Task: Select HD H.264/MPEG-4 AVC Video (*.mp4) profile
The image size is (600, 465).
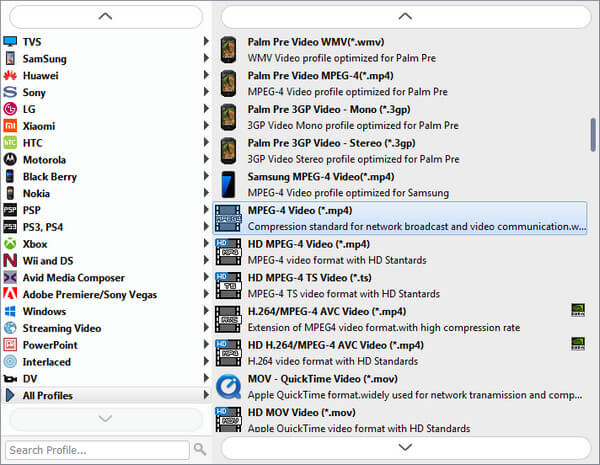Action: [x=400, y=353]
